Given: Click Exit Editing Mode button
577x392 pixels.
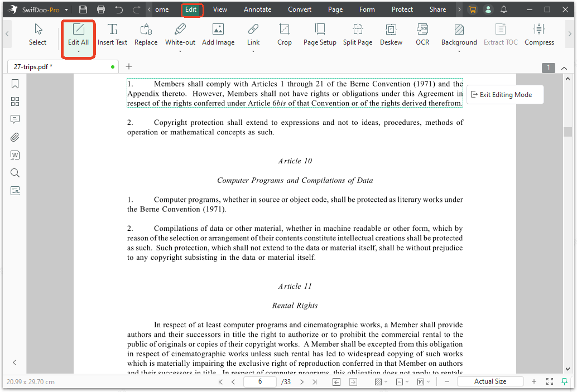Looking at the screenshot, I should [x=505, y=94].
